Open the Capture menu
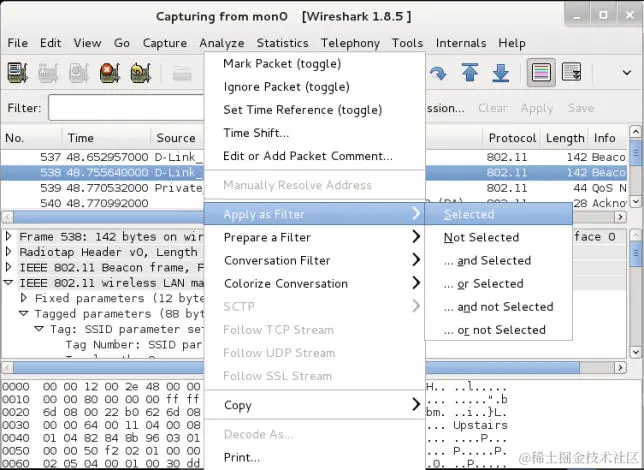The height and width of the screenshot is (470, 644). coord(165,43)
